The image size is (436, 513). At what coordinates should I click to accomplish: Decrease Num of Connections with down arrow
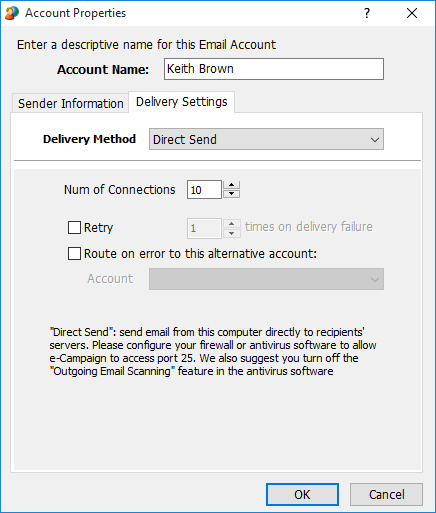pyautogui.click(x=232, y=194)
